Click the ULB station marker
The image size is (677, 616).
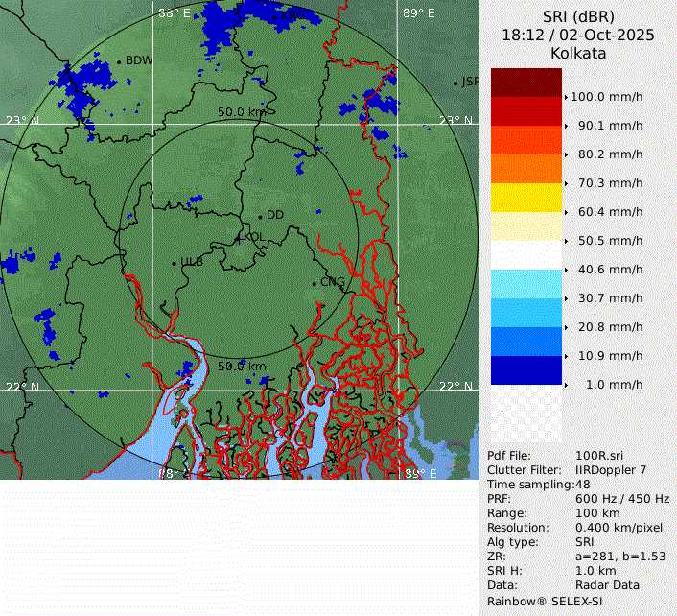[174, 262]
